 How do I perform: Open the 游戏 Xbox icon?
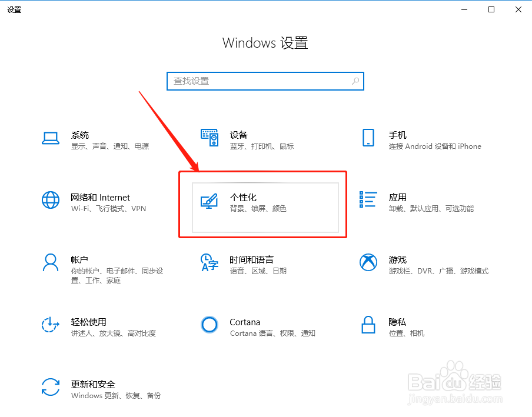point(368,263)
